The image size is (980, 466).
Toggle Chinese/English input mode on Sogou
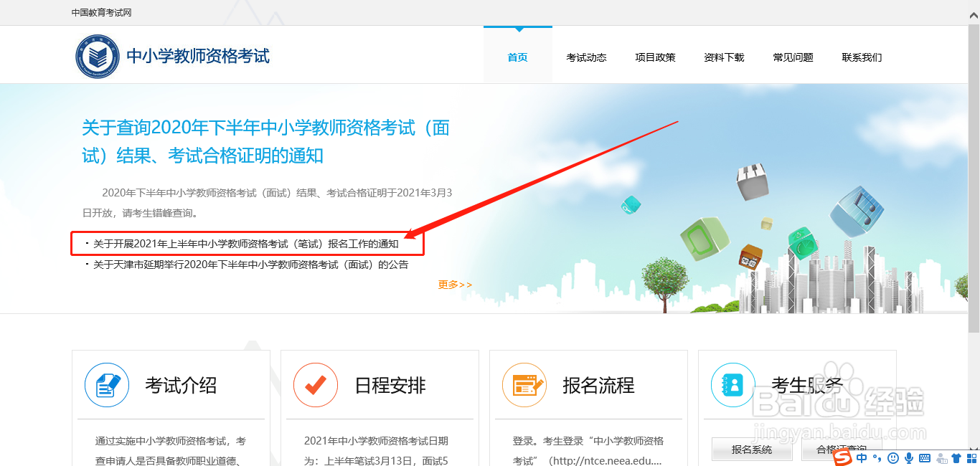tap(862, 458)
